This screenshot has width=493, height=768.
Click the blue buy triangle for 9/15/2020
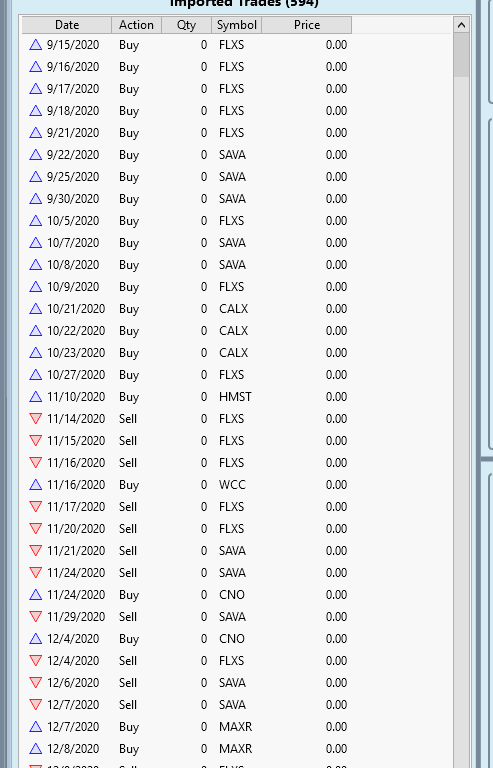point(35,45)
